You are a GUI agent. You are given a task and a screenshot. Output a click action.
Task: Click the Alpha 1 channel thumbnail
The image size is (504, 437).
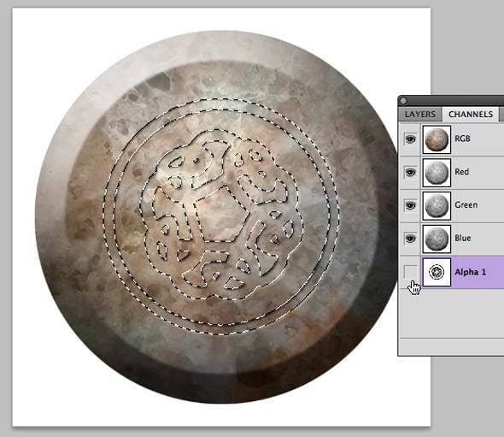point(437,272)
